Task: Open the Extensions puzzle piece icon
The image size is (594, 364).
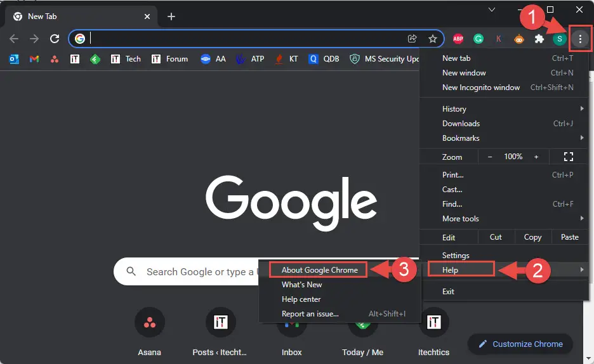Action: coord(539,39)
